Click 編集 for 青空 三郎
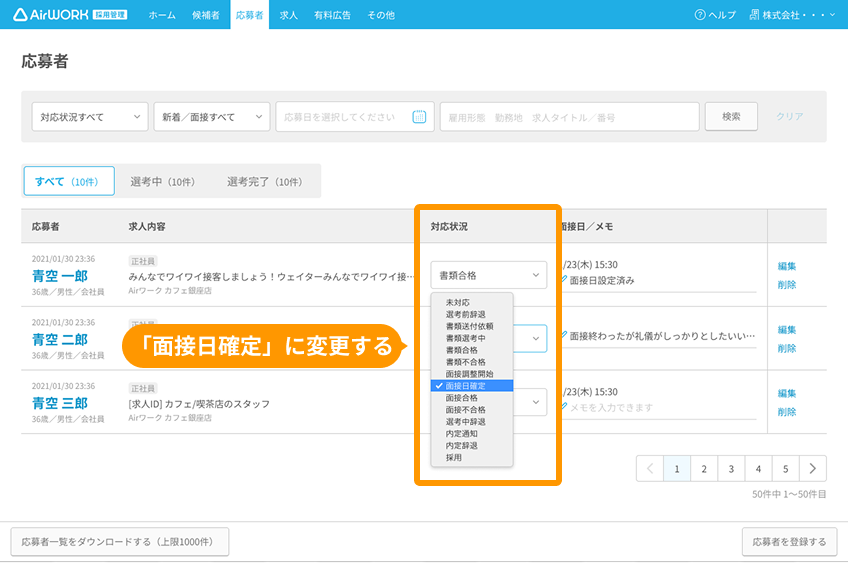 pos(787,393)
